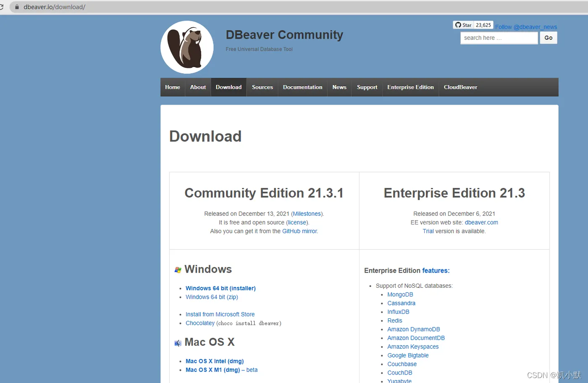The height and width of the screenshot is (383, 588).
Task: Click the DBeaver Community site title
Action: [284, 35]
